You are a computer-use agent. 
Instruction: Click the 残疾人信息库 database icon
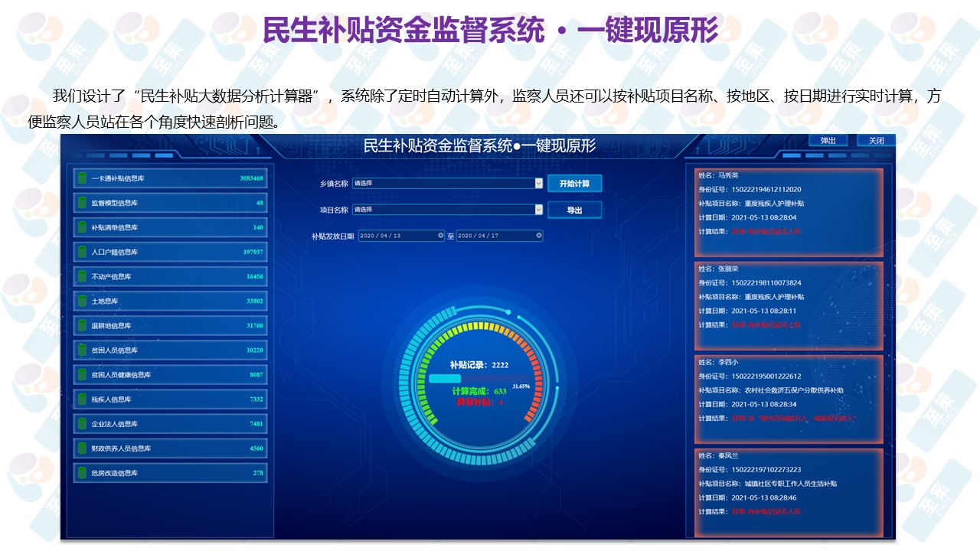tap(82, 399)
